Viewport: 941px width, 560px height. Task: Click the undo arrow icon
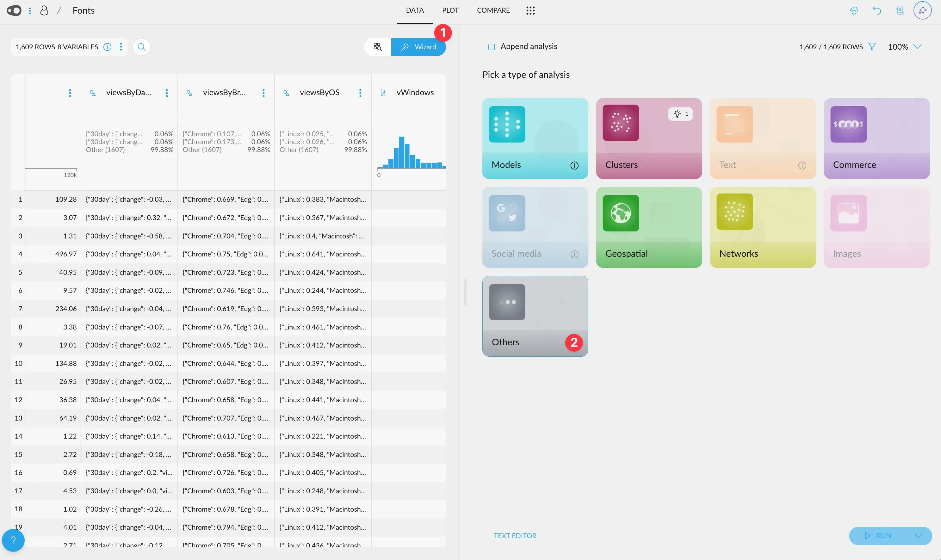point(877,10)
